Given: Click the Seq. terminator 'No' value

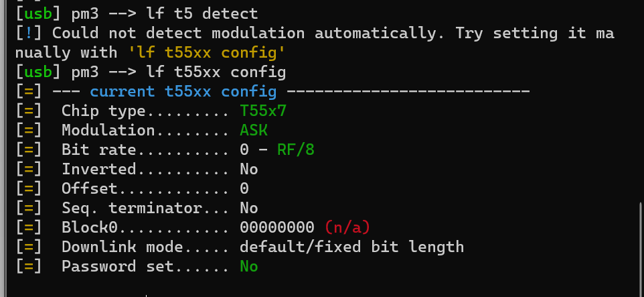Looking at the screenshot, I should (249, 208).
